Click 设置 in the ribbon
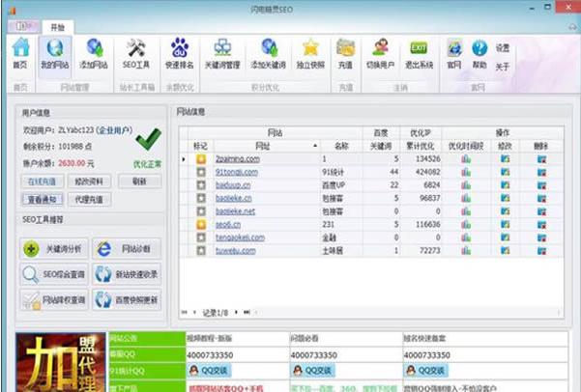Image resolution: width=581 pixels, height=392 pixels. (503, 47)
